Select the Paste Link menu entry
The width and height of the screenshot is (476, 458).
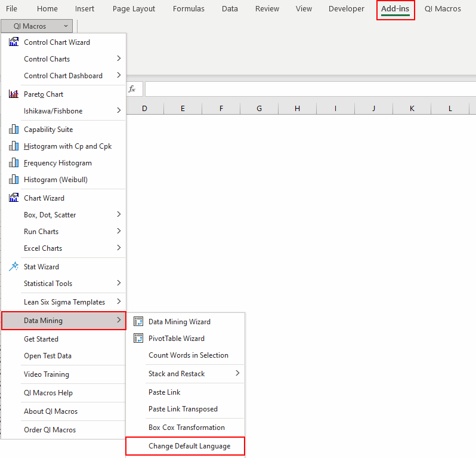coord(185,392)
